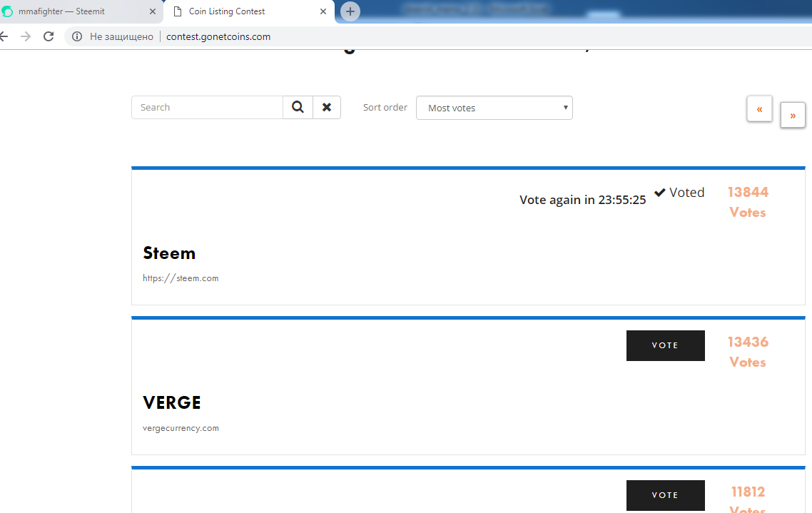Open the Most votes sort order dropdown
Image resolution: width=812 pixels, height=513 pixels.
[x=494, y=108]
